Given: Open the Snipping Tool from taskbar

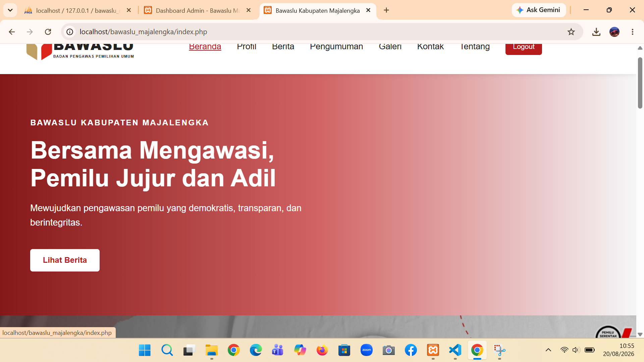Looking at the screenshot, I should (x=499, y=350).
